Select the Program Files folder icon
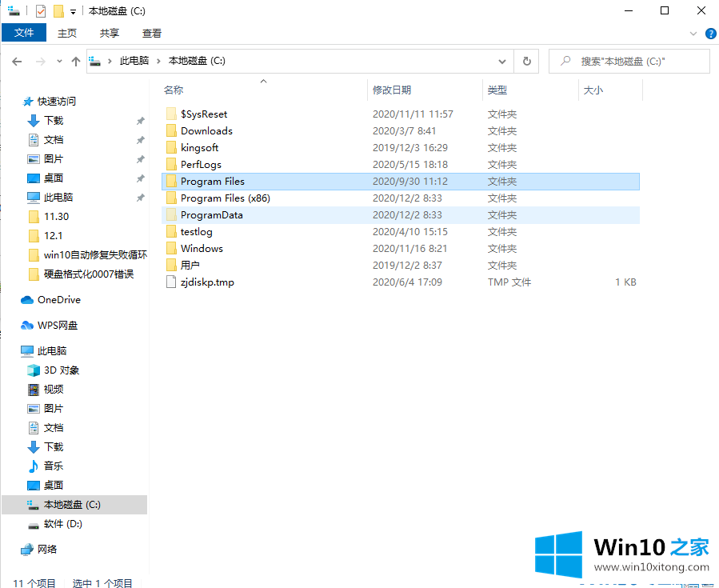The height and width of the screenshot is (588, 719). pyautogui.click(x=171, y=181)
